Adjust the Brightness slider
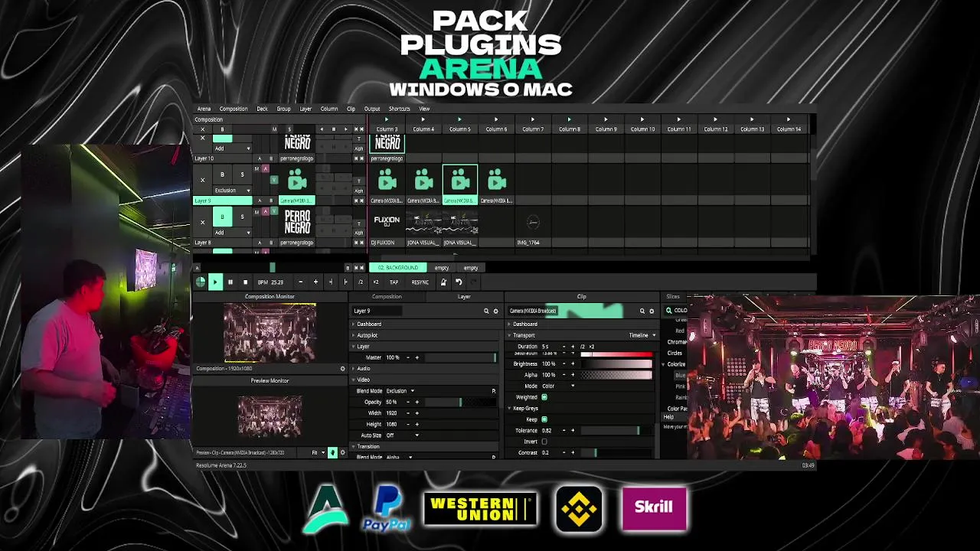980x551 pixels. (616, 364)
